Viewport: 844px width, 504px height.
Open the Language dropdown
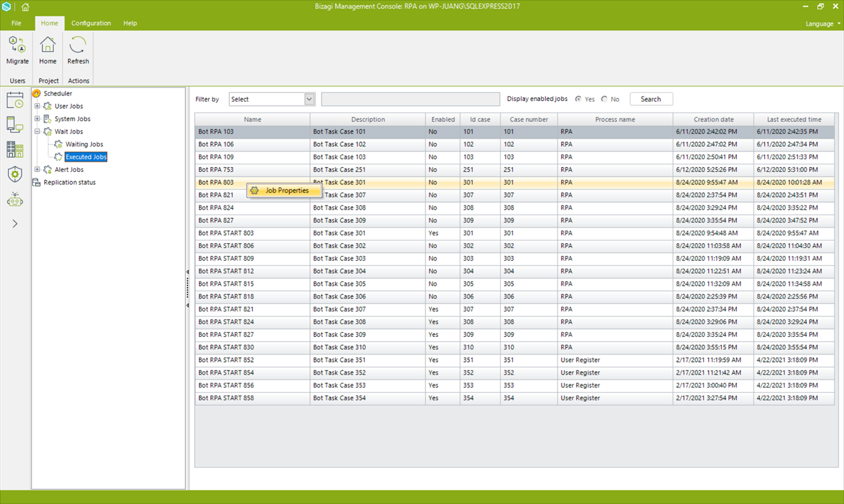pos(823,24)
